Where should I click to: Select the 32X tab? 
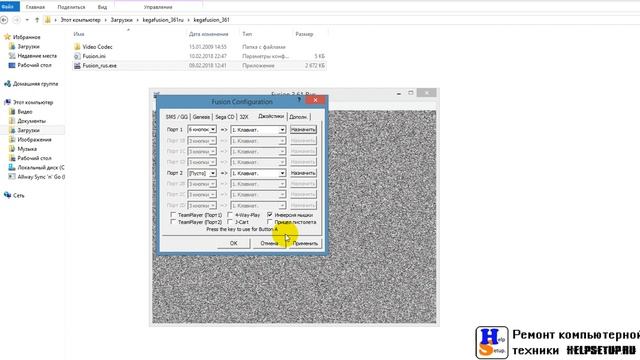click(x=244, y=117)
